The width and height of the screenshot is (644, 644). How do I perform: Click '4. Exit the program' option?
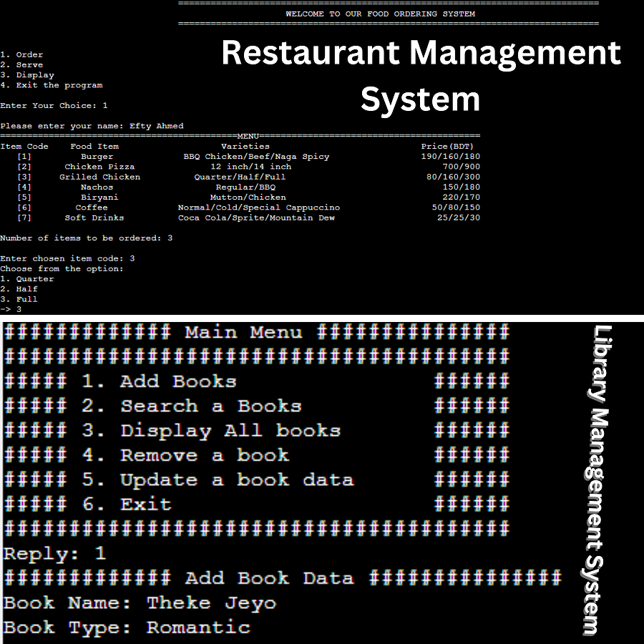(52, 85)
